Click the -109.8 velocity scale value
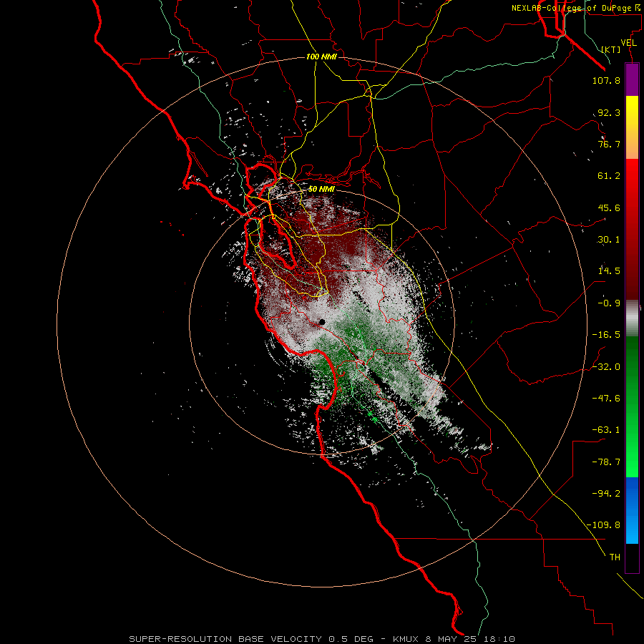The height and width of the screenshot is (644, 644). [x=604, y=525]
